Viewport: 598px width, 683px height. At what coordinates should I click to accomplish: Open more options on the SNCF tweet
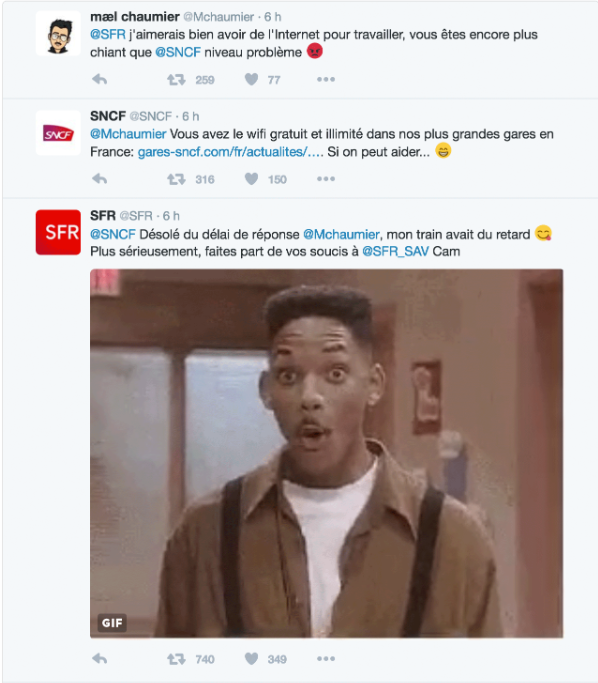[326, 179]
